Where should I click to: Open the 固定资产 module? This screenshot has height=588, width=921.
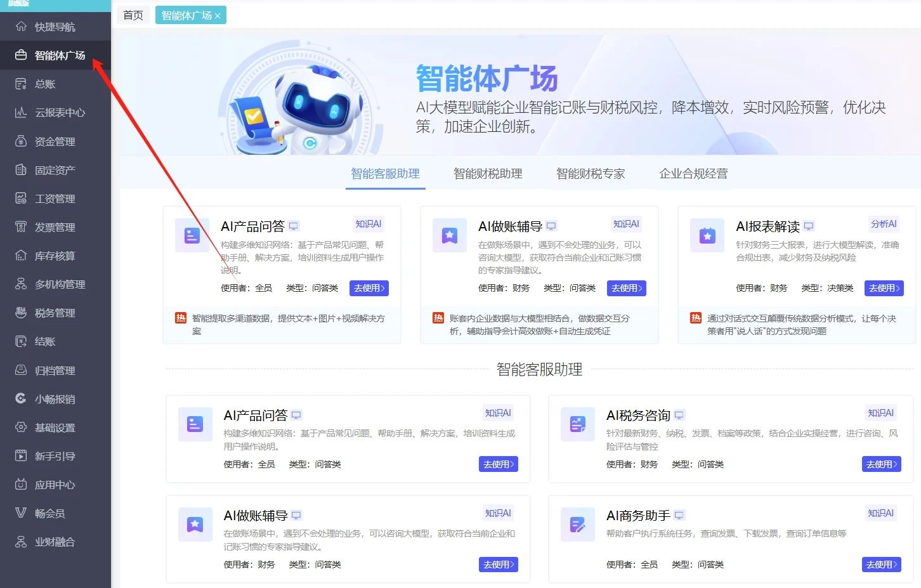(x=54, y=169)
